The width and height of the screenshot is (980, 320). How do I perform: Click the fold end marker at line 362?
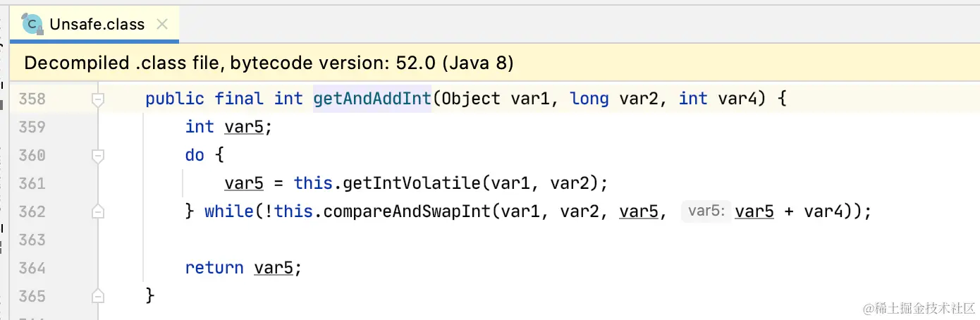[x=98, y=211]
